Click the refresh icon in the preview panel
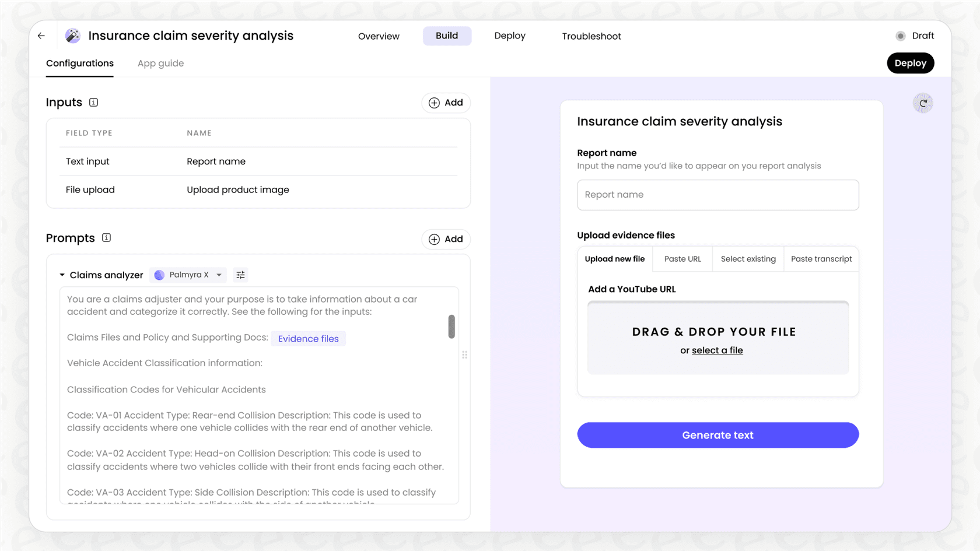980x551 pixels. pyautogui.click(x=922, y=103)
